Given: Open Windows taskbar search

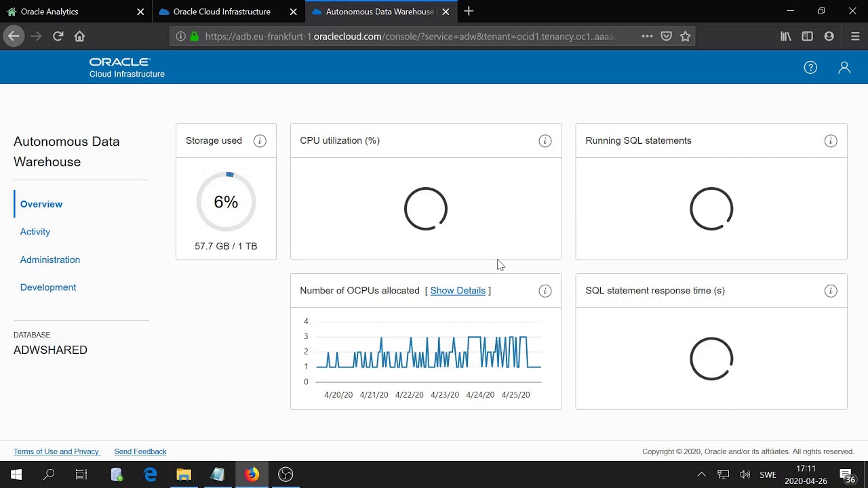Looking at the screenshot, I should click(49, 474).
